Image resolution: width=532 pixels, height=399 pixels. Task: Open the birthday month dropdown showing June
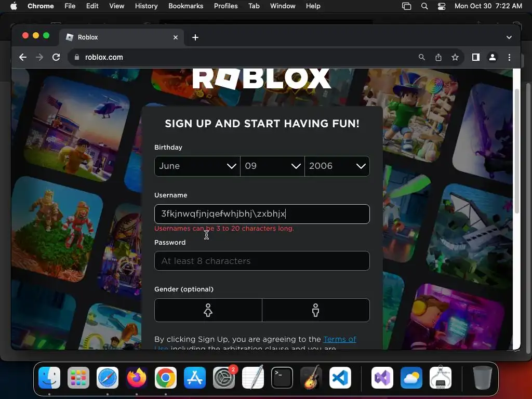coord(197,166)
